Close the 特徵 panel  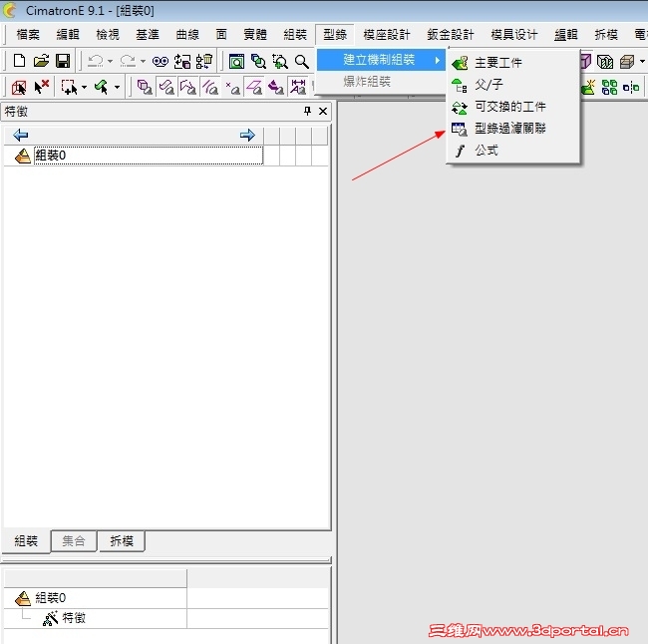click(x=323, y=112)
